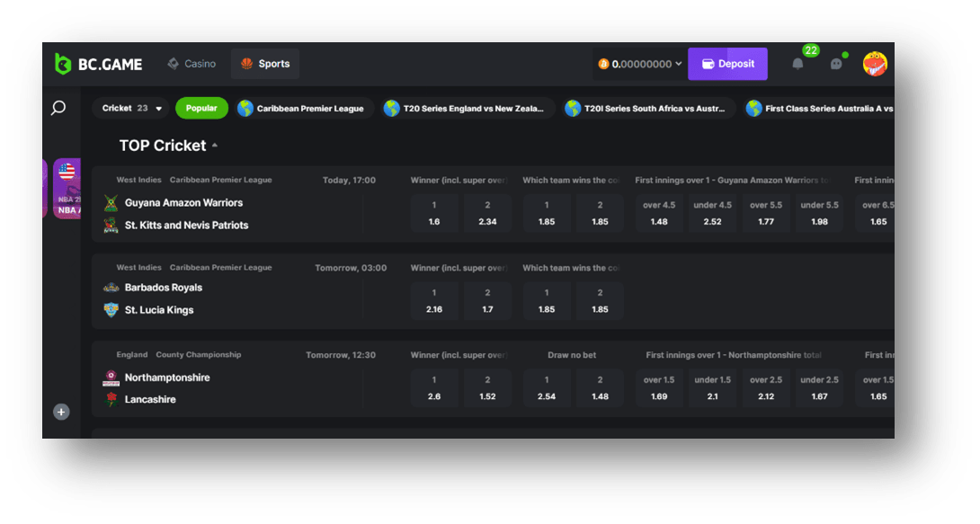
Task: Select the green Popular filter
Action: click(x=201, y=108)
